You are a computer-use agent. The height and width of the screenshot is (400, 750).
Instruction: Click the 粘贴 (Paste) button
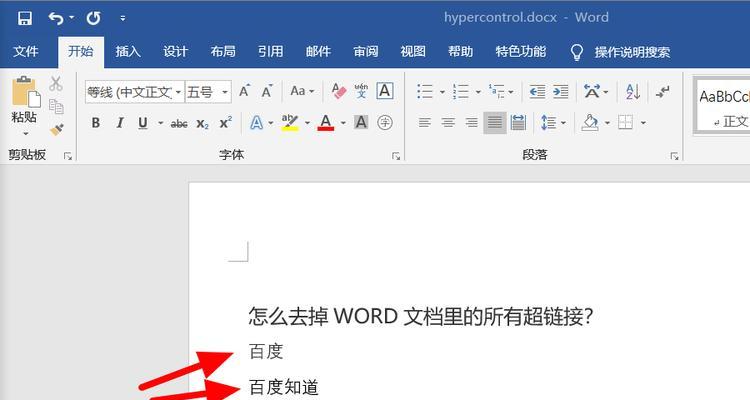click(x=25, y=102)
